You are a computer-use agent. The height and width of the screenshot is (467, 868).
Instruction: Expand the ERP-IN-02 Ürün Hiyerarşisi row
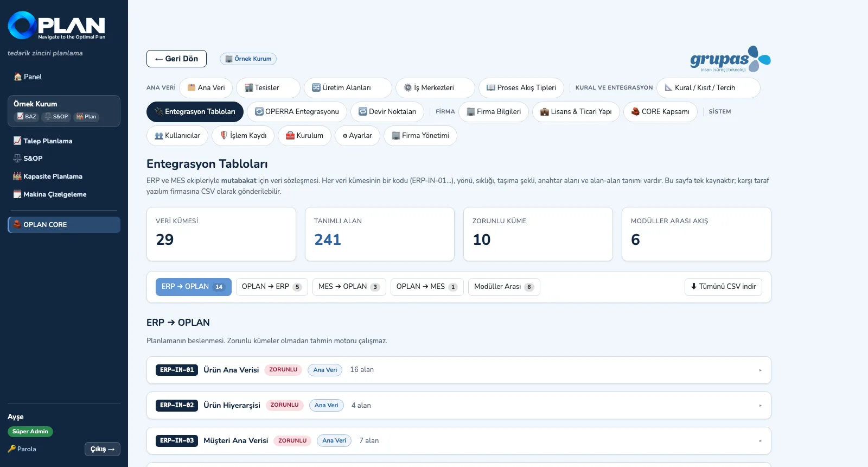[x=459, y=406]
